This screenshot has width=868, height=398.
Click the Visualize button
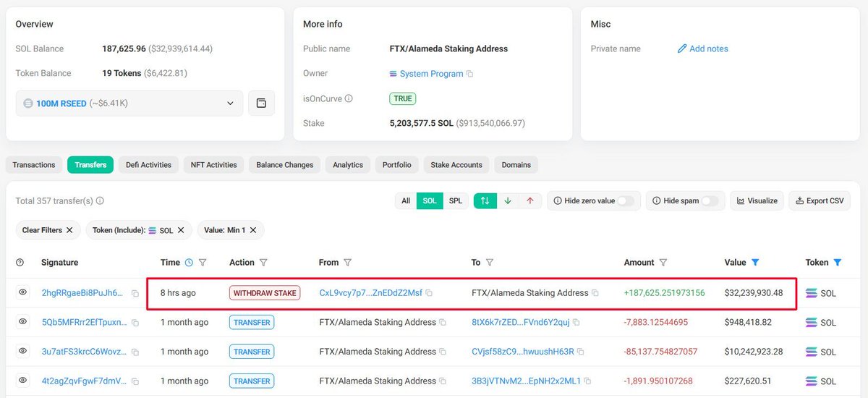757,201
